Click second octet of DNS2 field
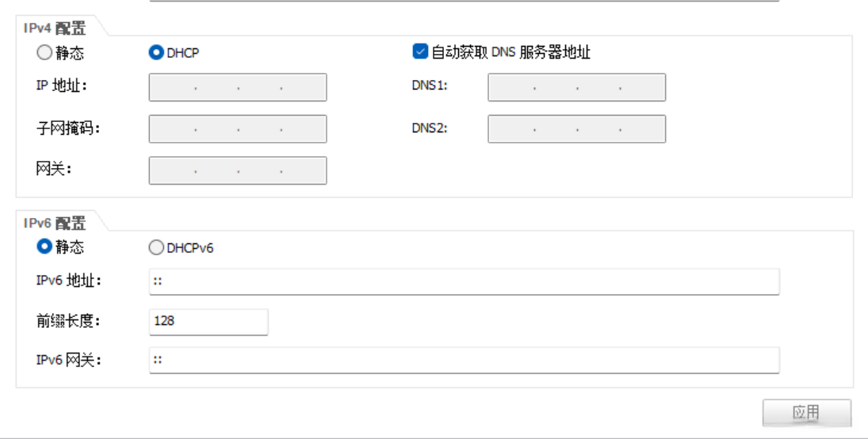 pos(555,128)
